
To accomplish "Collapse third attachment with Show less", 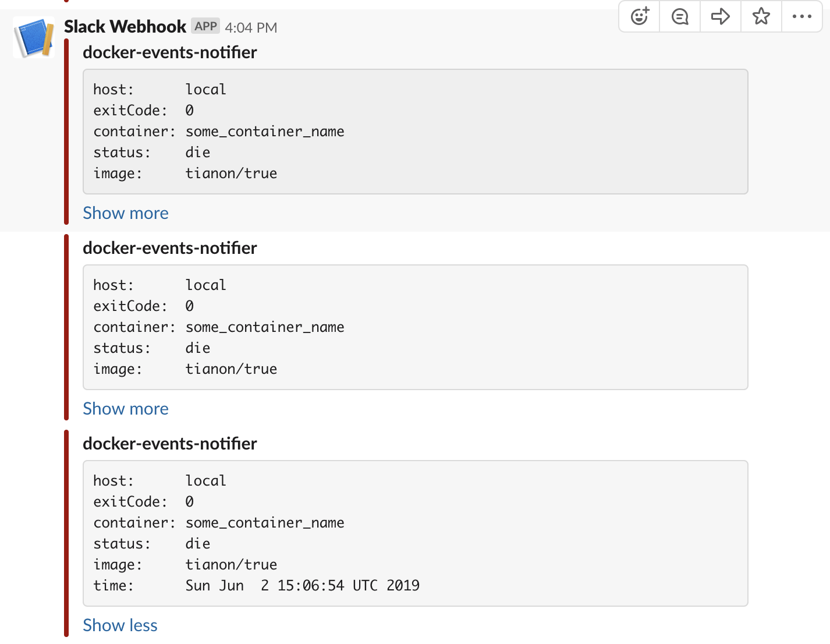I will coord(120,625).
